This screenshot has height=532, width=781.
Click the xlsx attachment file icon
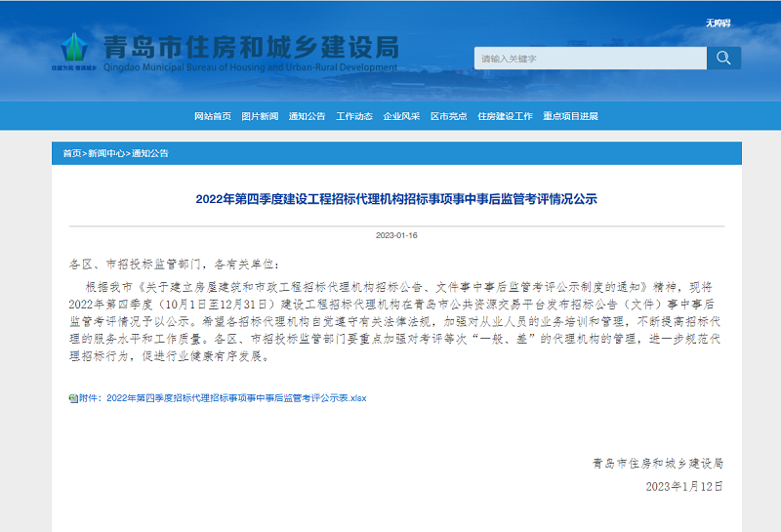pyautogui.click(x=73, y=398)
